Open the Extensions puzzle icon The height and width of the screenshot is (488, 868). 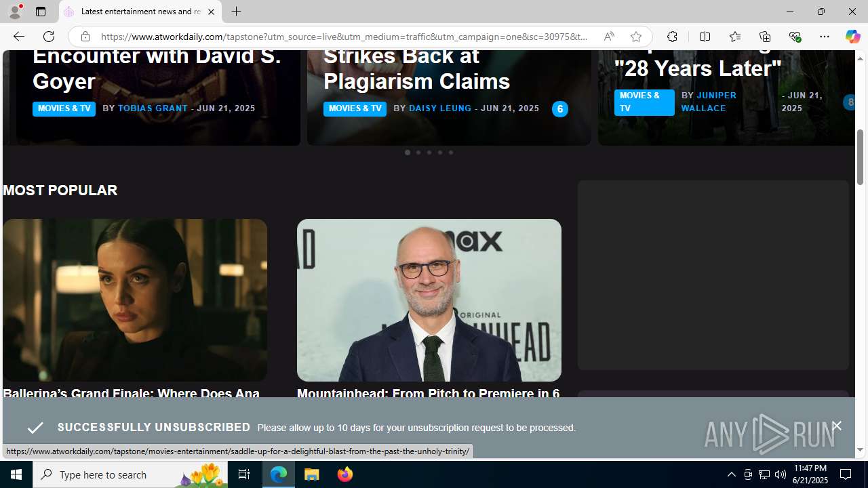click(x=672, y=37)
